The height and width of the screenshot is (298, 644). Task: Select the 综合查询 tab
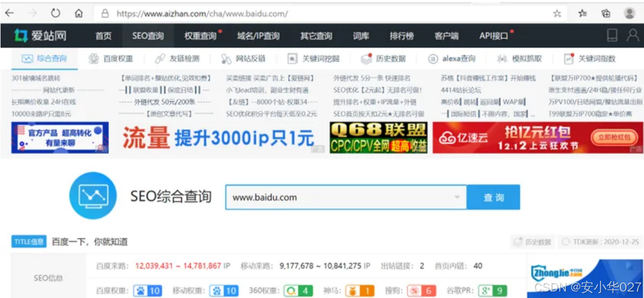pos(44,58)
